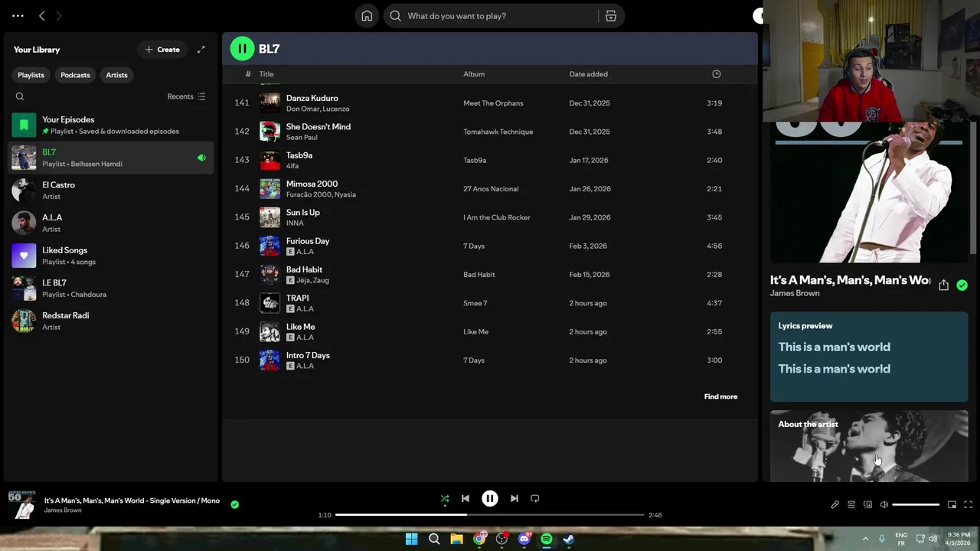The image size is (980, 551).
Task: Open the LE BL7 playlist
Action: click(x=111, y=289)
